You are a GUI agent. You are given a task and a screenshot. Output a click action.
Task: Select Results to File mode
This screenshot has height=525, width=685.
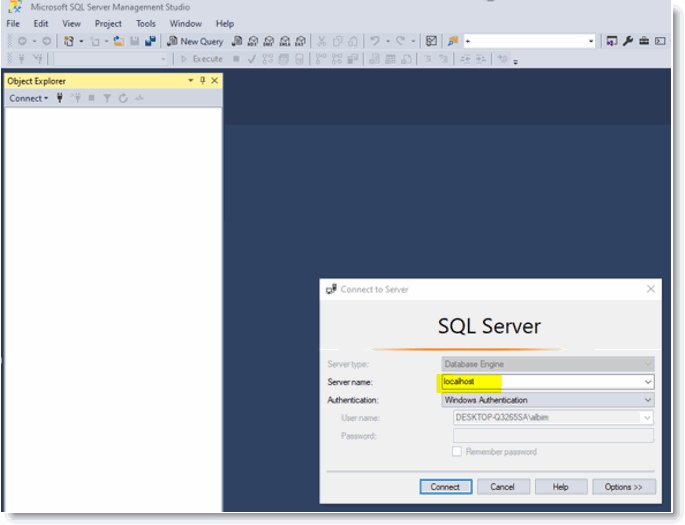tap(406, 59)
